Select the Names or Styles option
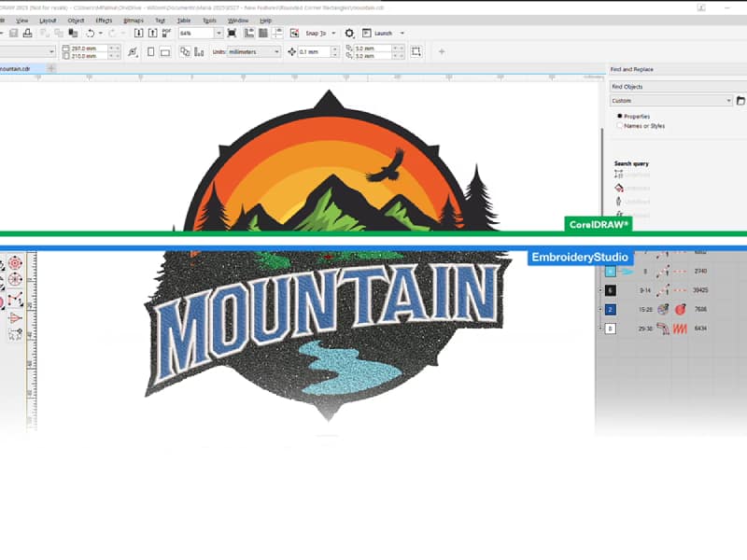 click(619, 125)
